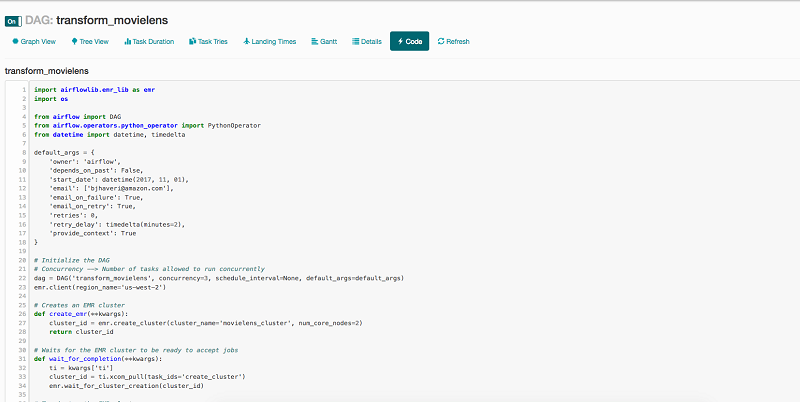
Task: Click the 'retry_delay' timedelta line
Action: (x=117, y=224)
